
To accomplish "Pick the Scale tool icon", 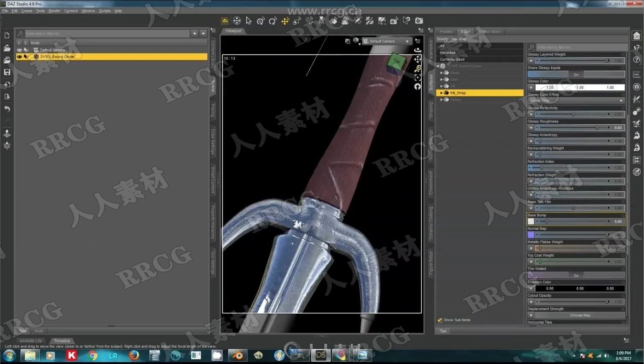I will [x=297, y=21].
